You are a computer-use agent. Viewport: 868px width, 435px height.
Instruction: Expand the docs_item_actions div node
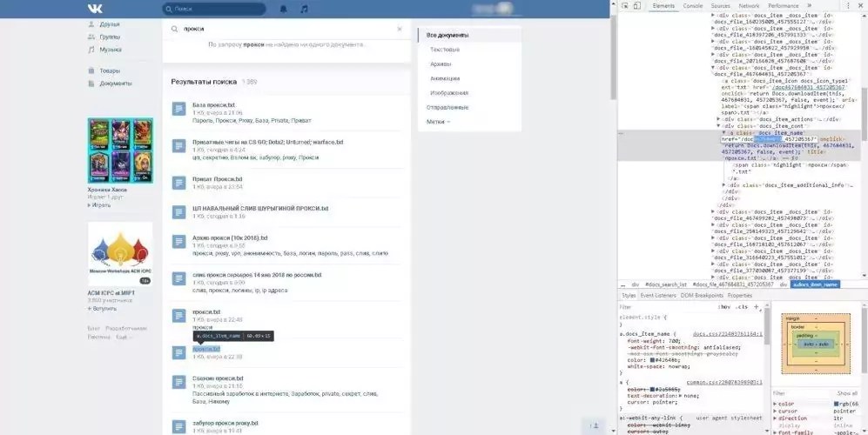pos(719,118)
